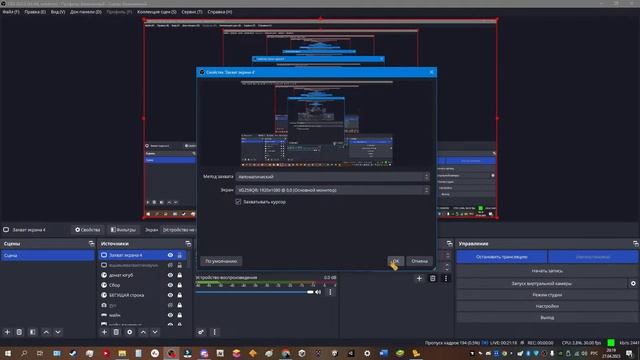Start recording with Начать запись
The height and width of the screenshot is (360, 640).
pyautogui.click(x=547, y=271)
